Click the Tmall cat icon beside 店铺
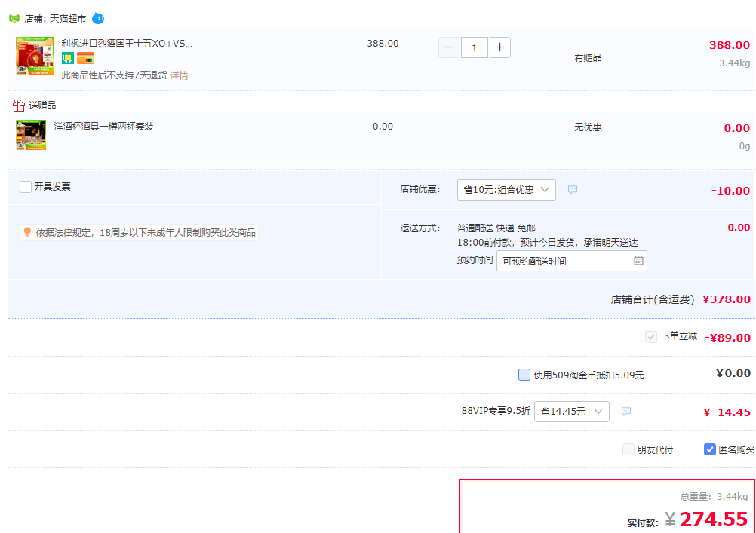 (14, 19)
